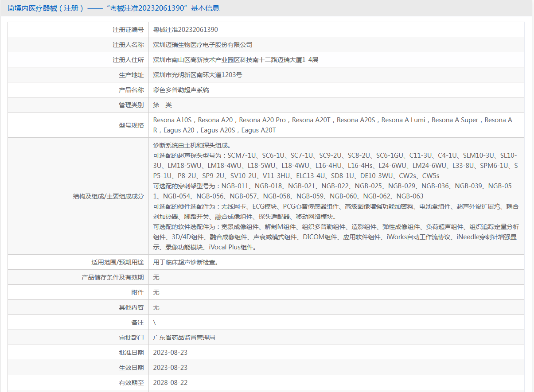Select the backslash value in the 备注 row

[154, 322]
